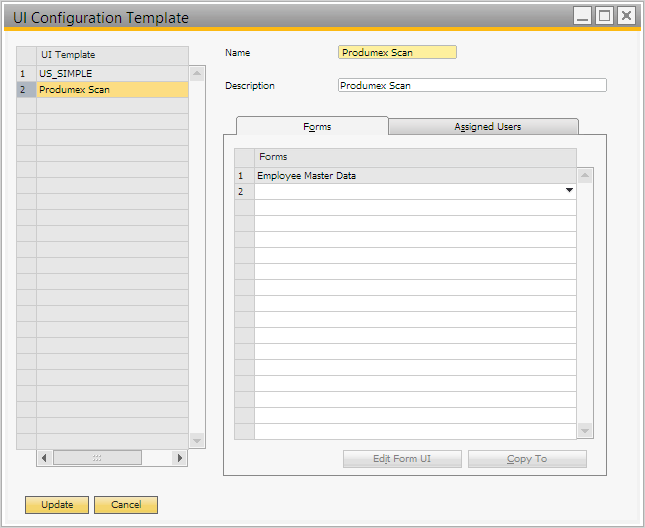Viewport: 645px width, 528px height.
Task: Click the Description input field
Action: [472, 86]
